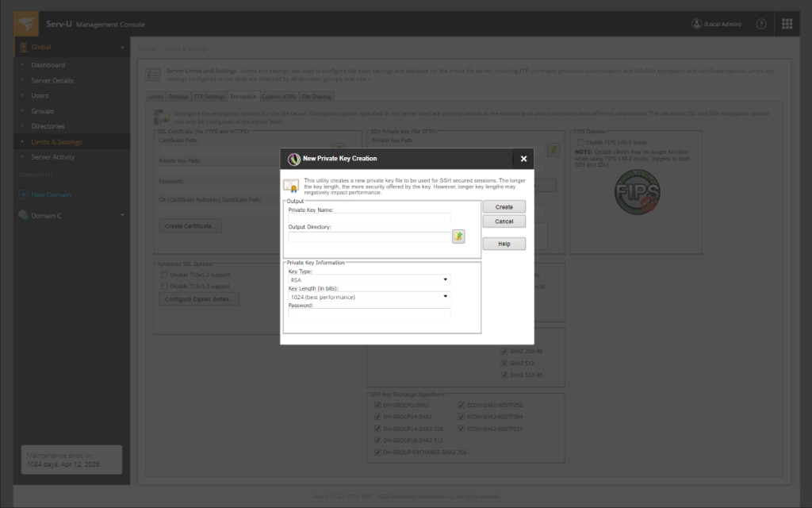Collapse the Domain C section
812x508 pixels.
[x=122, y=214]
